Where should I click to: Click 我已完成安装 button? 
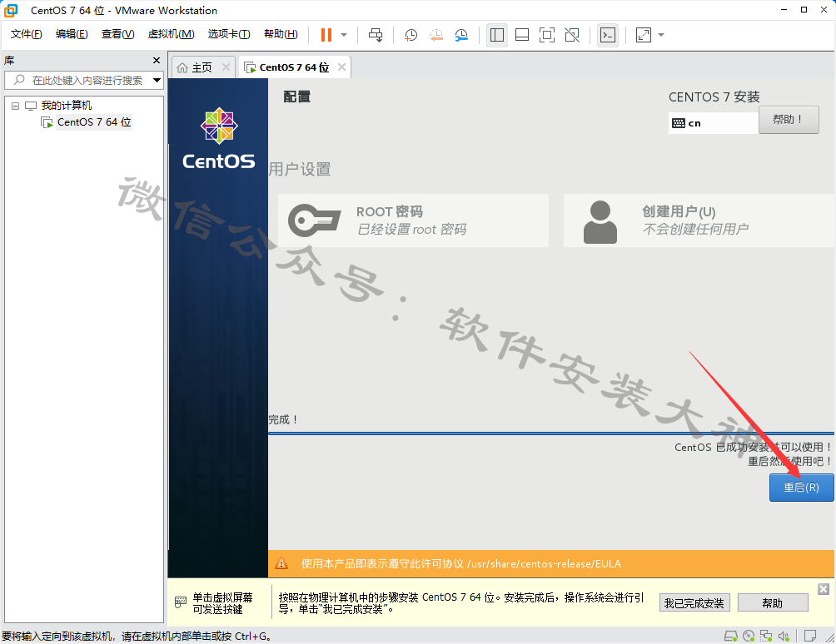[694, 603]
